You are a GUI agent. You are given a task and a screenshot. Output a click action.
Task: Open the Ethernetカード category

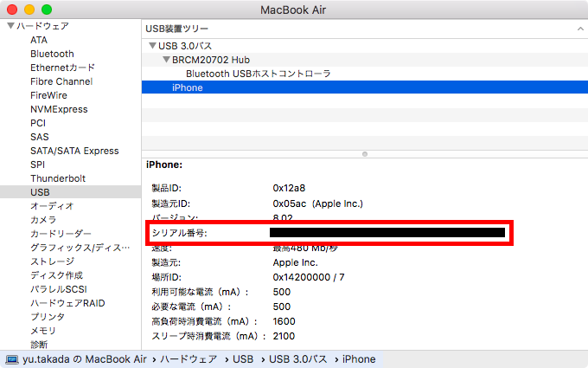click(62, 68)
